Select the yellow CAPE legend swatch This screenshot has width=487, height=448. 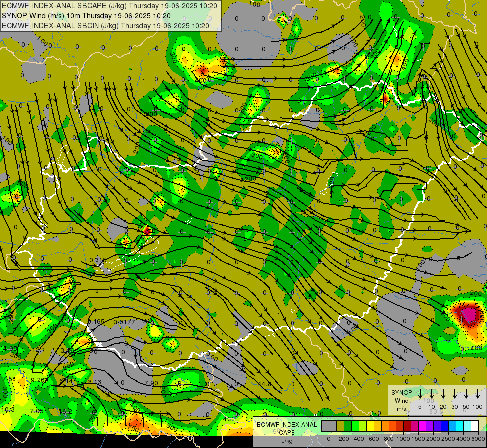tap(370, 426)
